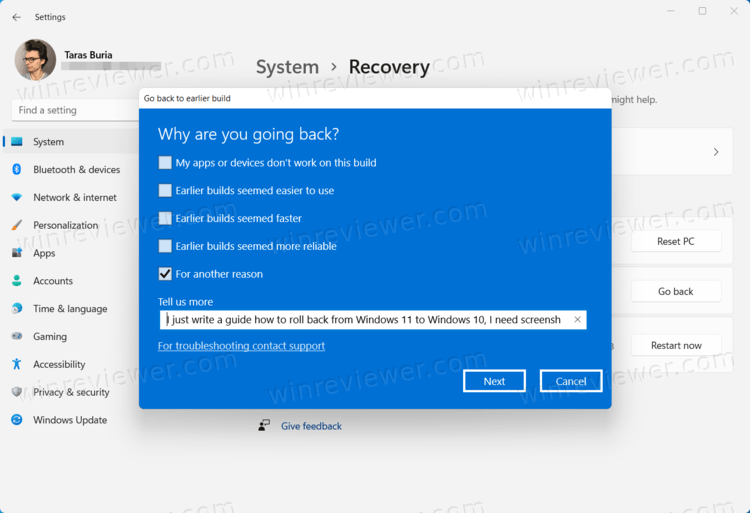Close the Settings window
This screenshot has width=750, height=513.
[x=734, y=11]
